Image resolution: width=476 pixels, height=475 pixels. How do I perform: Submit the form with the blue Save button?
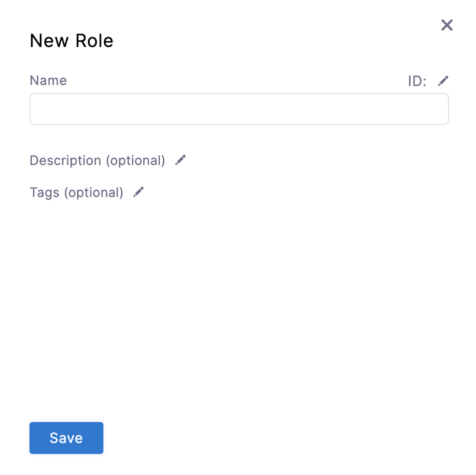pyautogui.click(x=66, y=438)
